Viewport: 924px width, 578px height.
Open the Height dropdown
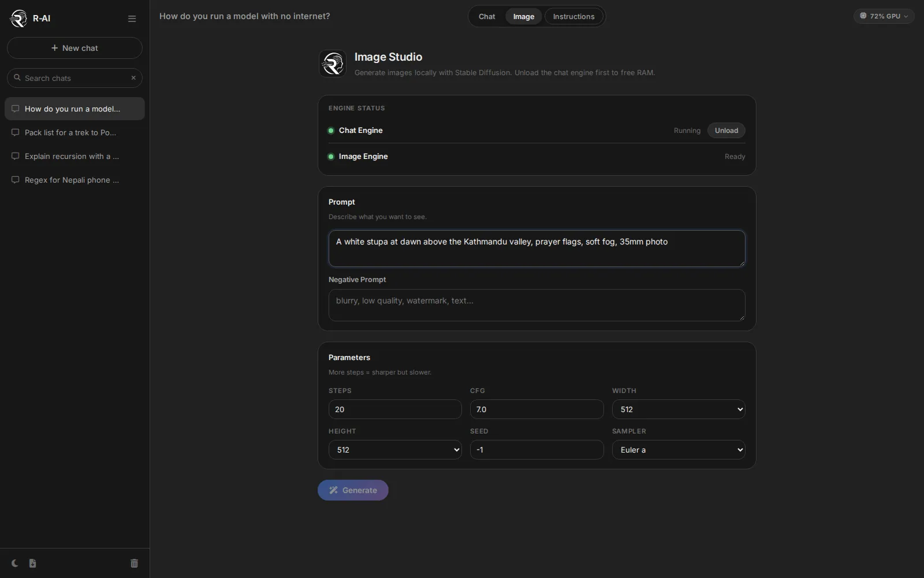pos(395,450)
